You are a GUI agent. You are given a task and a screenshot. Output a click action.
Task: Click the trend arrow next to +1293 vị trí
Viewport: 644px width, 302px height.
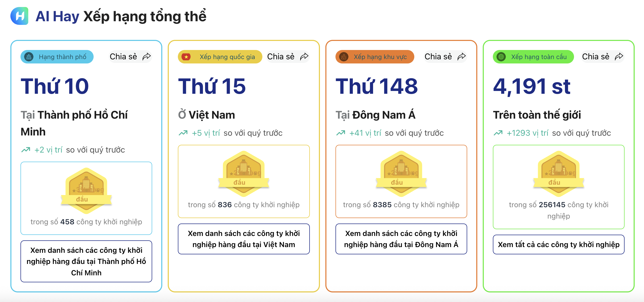pyautogui.click(x=498, y=133)
